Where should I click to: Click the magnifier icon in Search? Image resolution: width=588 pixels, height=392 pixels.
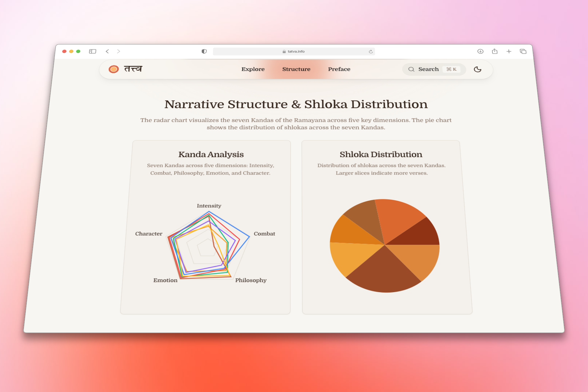(411, 69)
